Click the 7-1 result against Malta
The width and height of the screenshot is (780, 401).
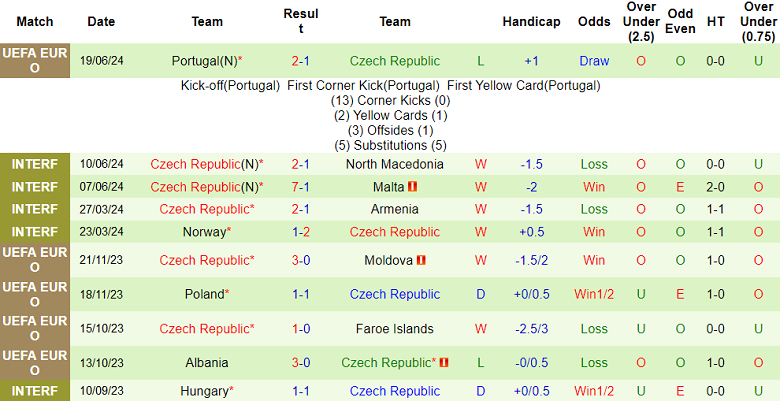tap(301, 187)
